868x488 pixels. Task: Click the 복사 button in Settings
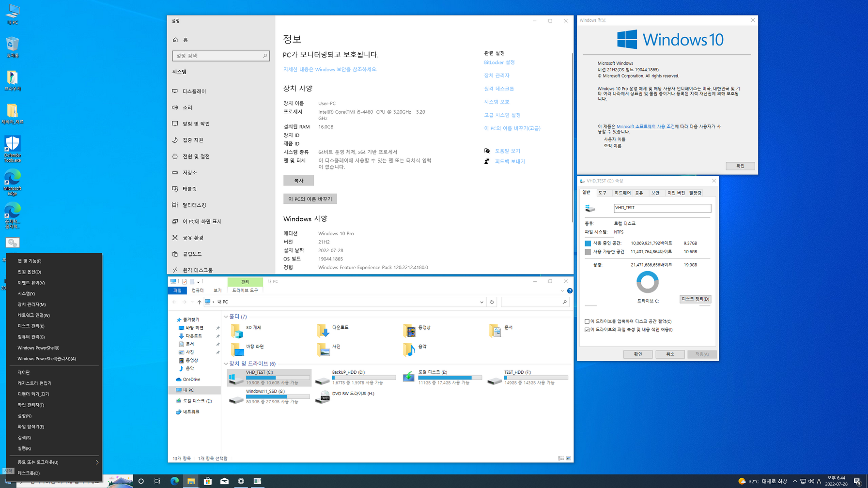298,181
